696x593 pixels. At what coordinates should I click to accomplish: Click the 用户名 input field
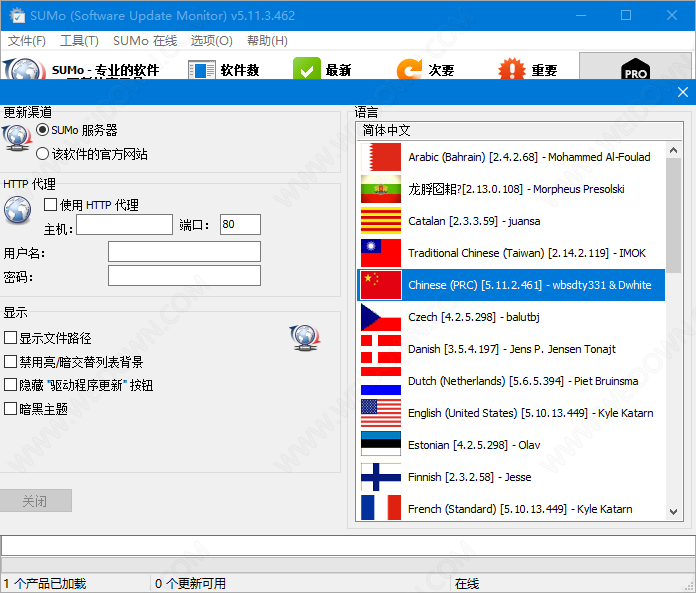pyautogui.click(x=184, y=252)
